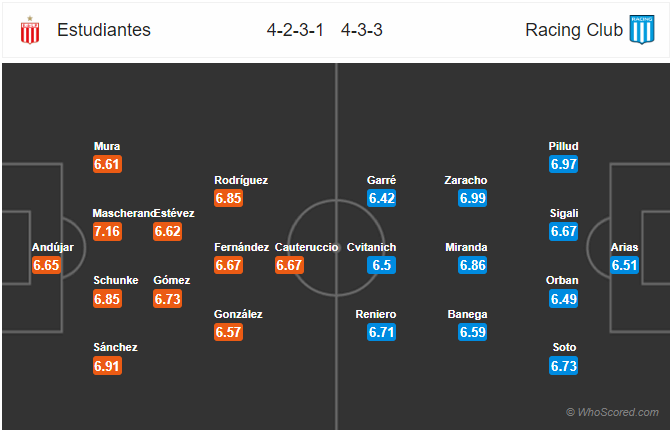Select Cvitanich's 6.5 rating badge
This screenshot has width=672, height=430.
381,265
